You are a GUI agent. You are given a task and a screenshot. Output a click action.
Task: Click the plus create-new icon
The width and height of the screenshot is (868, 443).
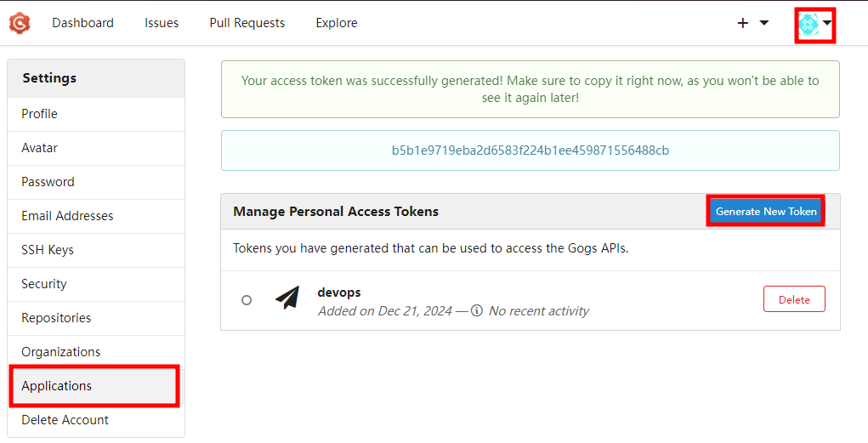[x=743, y=23]
